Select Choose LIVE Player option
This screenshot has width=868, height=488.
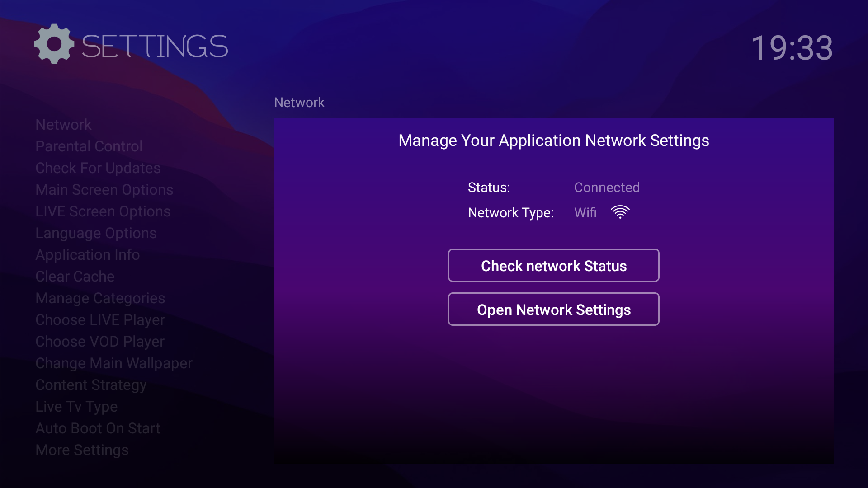click(x=100, y=320)
